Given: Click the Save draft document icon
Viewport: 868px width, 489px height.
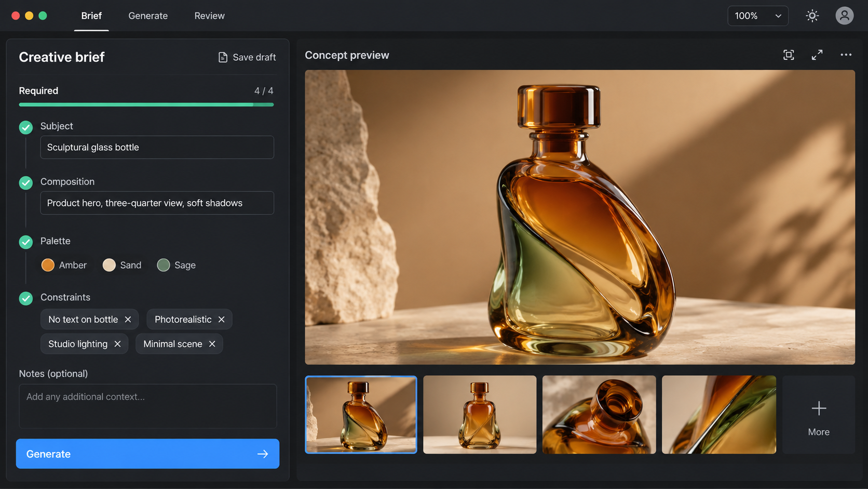Looking at the screenshot, I should click(x=223, y=57).
